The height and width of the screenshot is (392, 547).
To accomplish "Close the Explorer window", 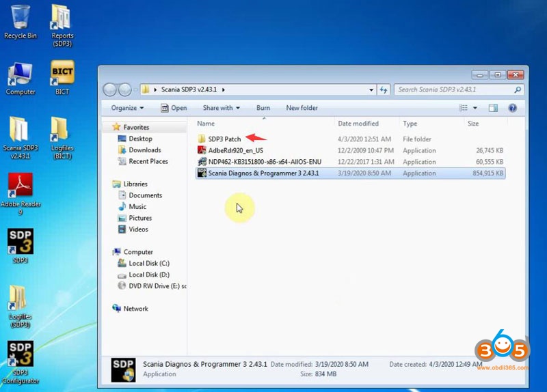I will click(516, 74).
